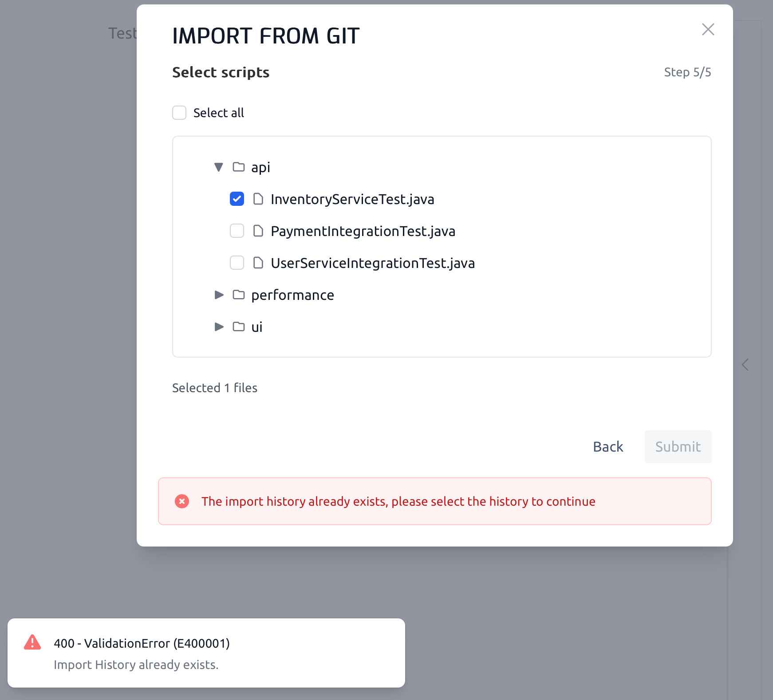Click the performance folder icon
This screenshot has width=773, height=700.
239,295
